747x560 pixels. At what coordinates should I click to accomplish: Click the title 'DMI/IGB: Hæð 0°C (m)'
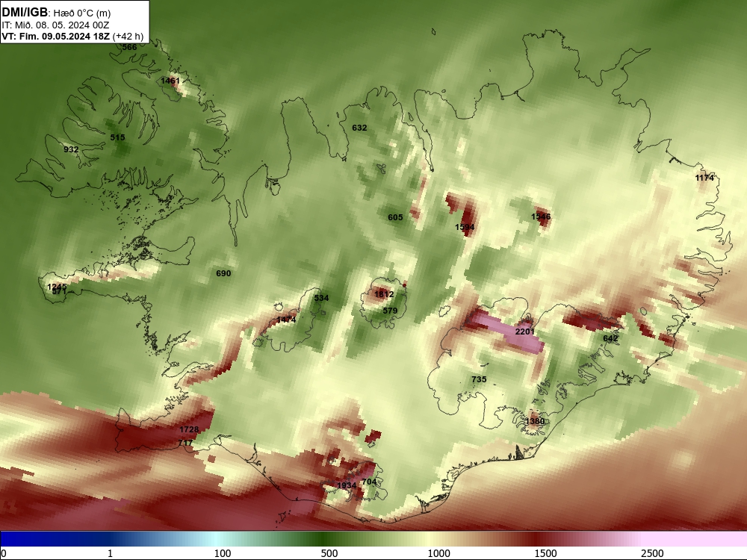pos(56,13)
